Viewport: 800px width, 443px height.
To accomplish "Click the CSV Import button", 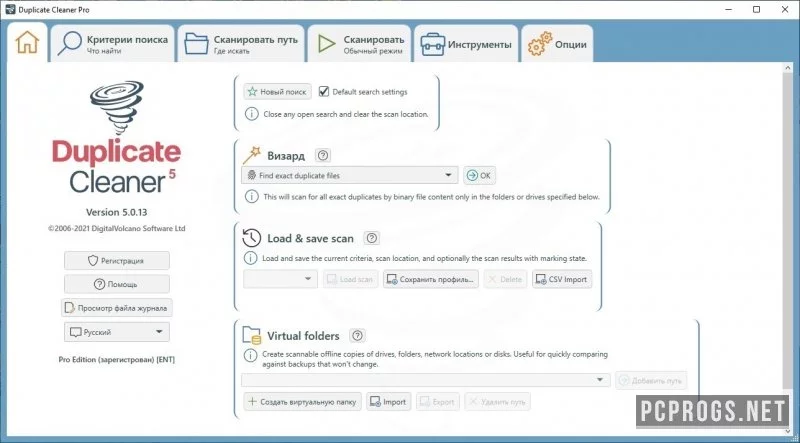I will point(562,279).
